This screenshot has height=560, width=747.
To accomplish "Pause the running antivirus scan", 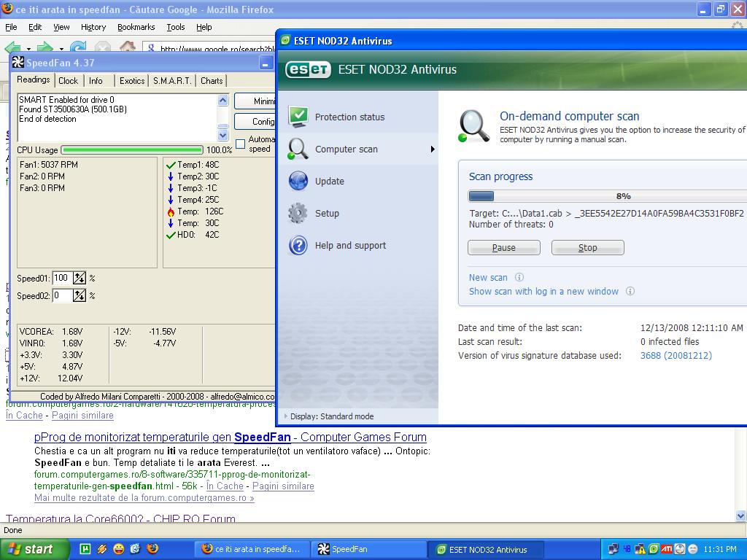I will (503, 248).
